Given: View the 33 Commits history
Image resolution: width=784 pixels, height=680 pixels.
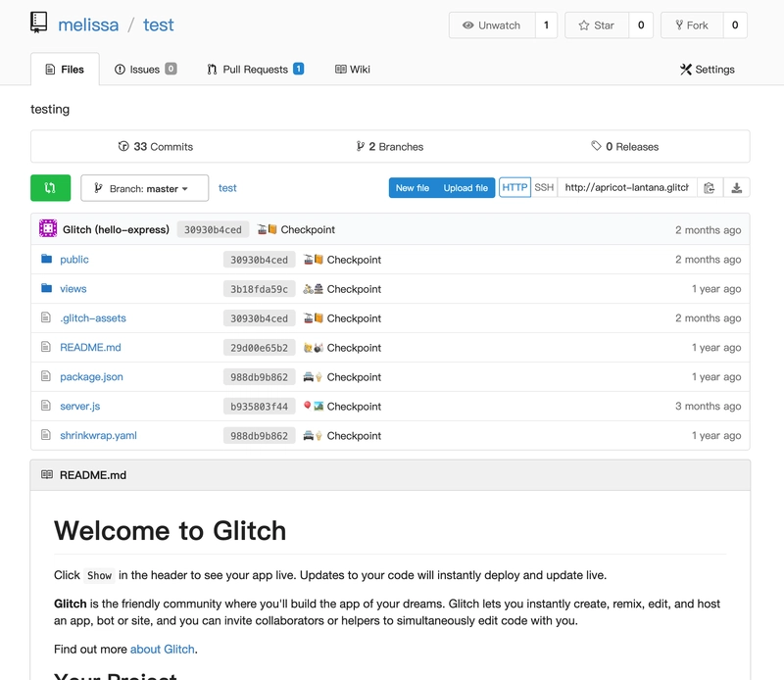Looking at the screenshot, I should tap(156, 147).
